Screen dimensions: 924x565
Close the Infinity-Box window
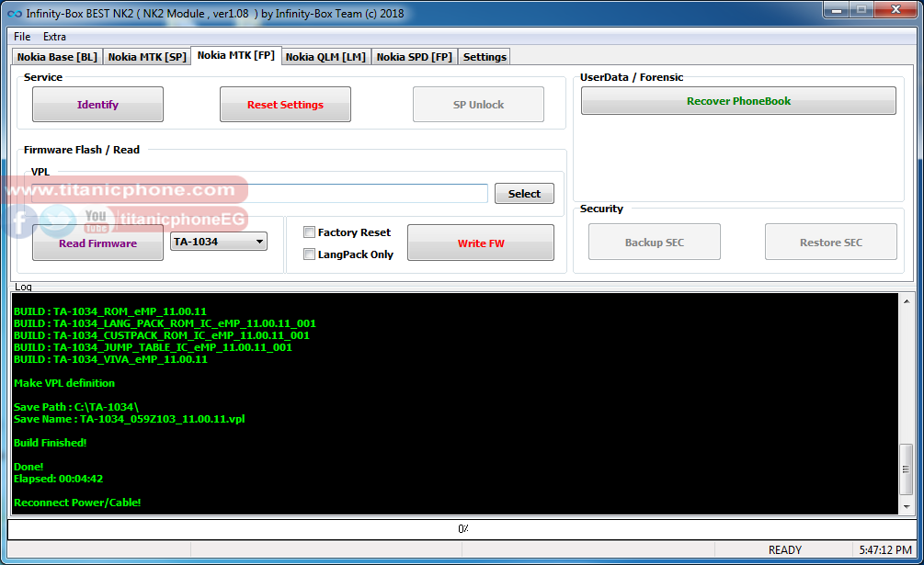(x=895, y=10)
